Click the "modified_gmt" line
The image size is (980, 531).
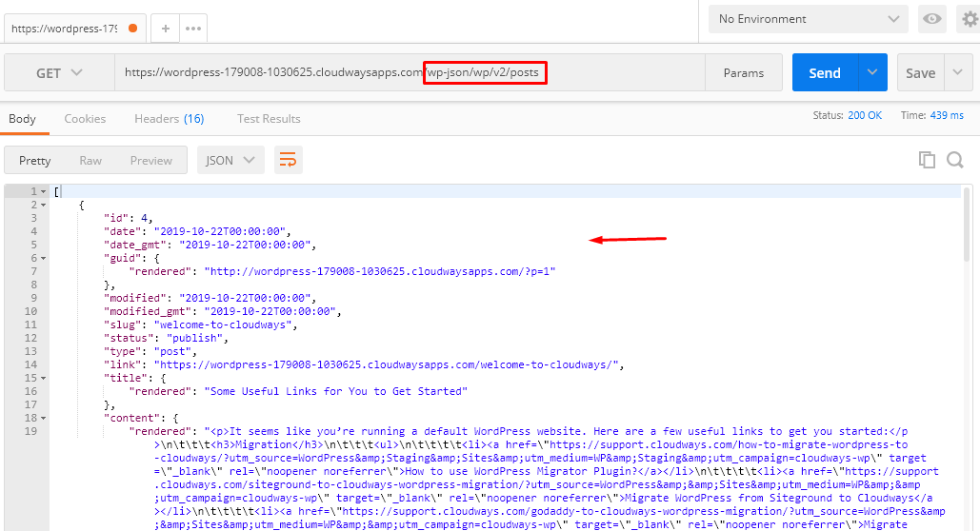pyautogui.click(x=223, y=311)
